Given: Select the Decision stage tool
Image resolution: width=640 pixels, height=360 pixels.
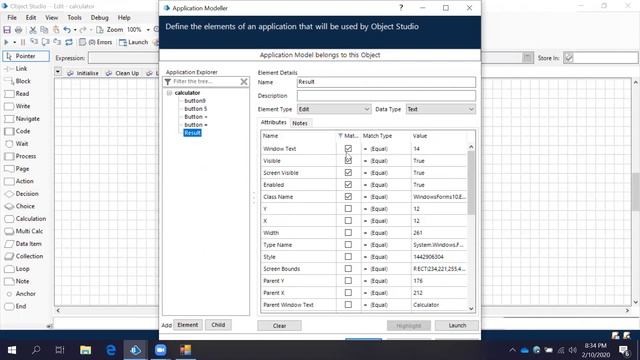Looking at the screenshot, I should click(x=22, y=193).
